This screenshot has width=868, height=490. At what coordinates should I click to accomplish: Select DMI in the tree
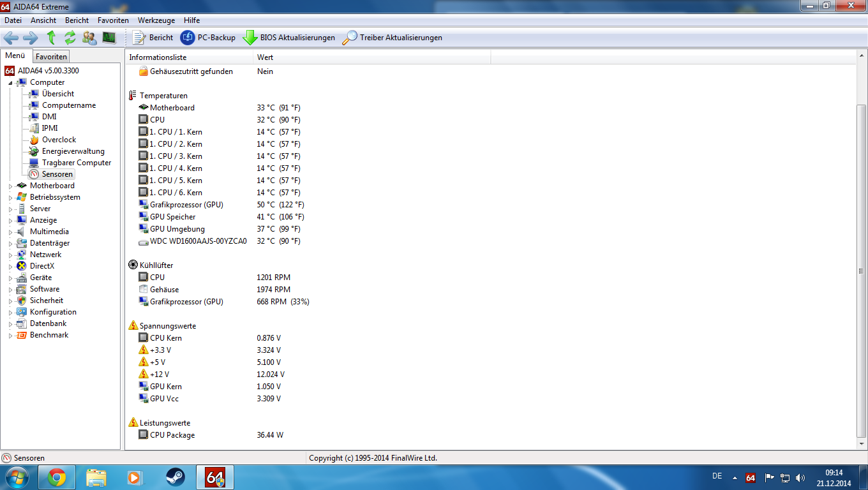[49, 117]
